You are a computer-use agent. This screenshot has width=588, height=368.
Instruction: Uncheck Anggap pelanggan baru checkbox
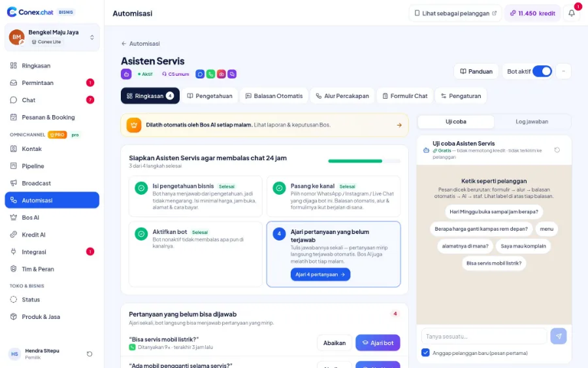click(x=425, y=352)
